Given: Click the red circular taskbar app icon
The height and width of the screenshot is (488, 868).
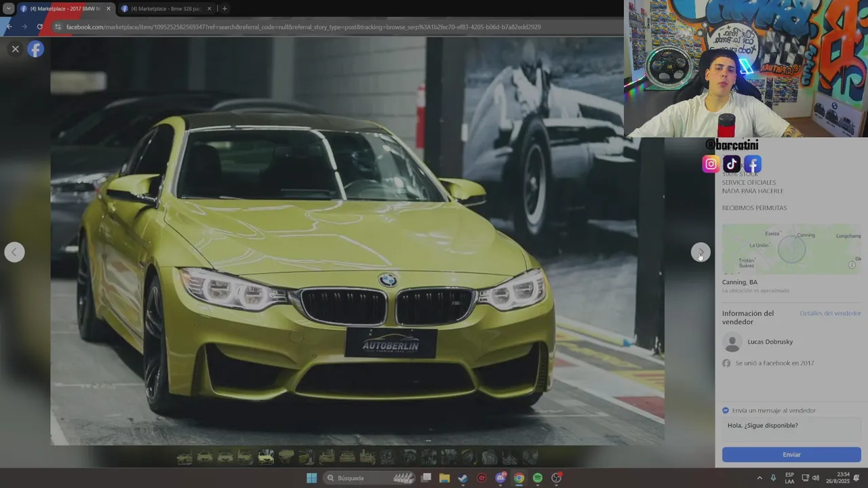Looking at the screenshot, I should tap(481, 478).
